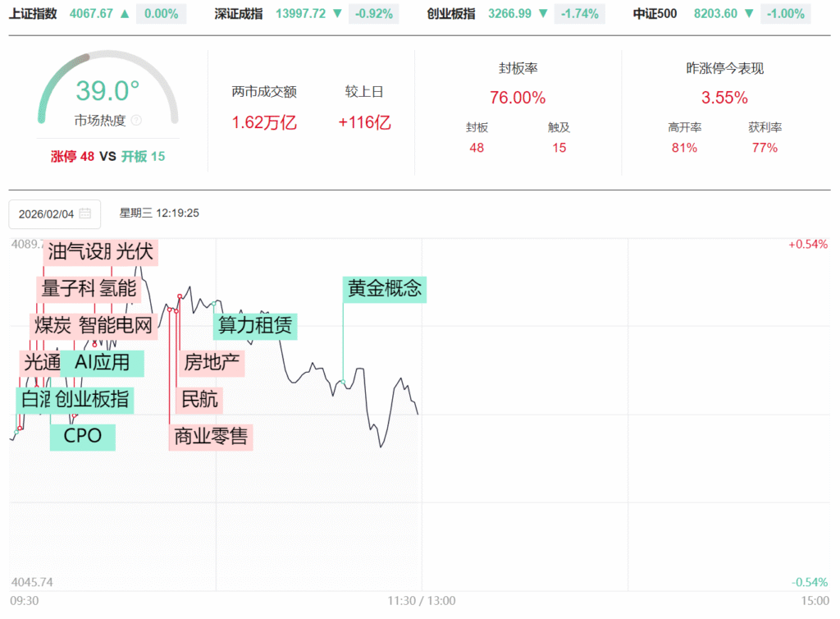
Task: Click the 涨停 48 count
Action: [72, 156]
